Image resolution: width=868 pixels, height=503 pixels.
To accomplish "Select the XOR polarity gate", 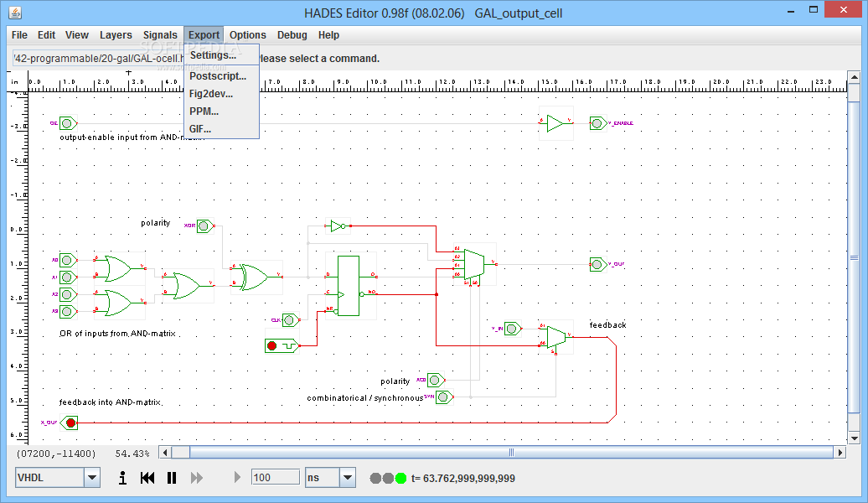I will [256, 277].
